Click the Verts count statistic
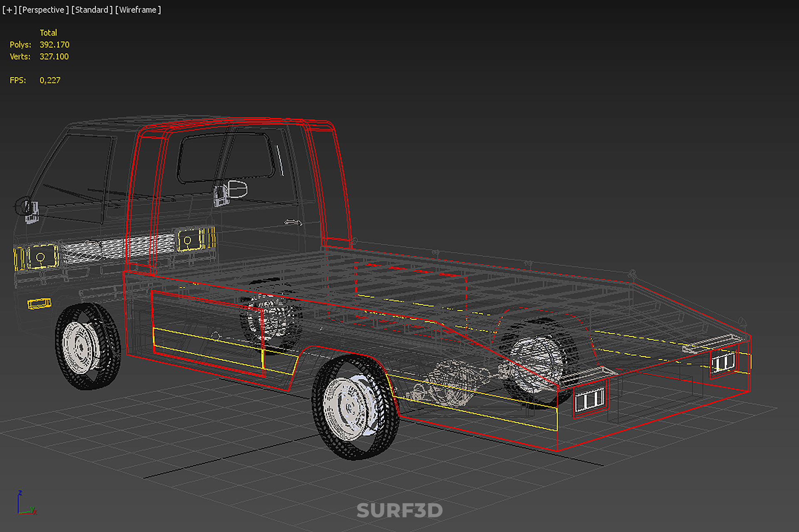The image size is (799, 532). [54, 57]
